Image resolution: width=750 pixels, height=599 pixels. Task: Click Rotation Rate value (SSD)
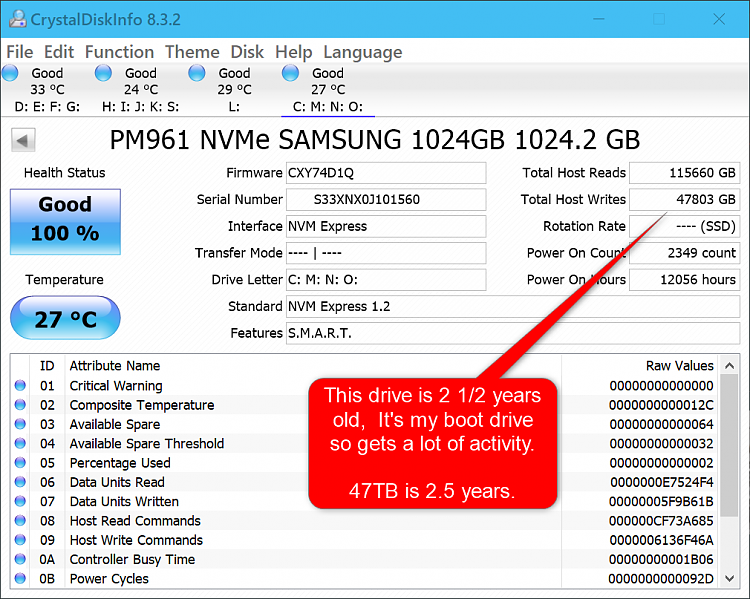click(684, 226)
